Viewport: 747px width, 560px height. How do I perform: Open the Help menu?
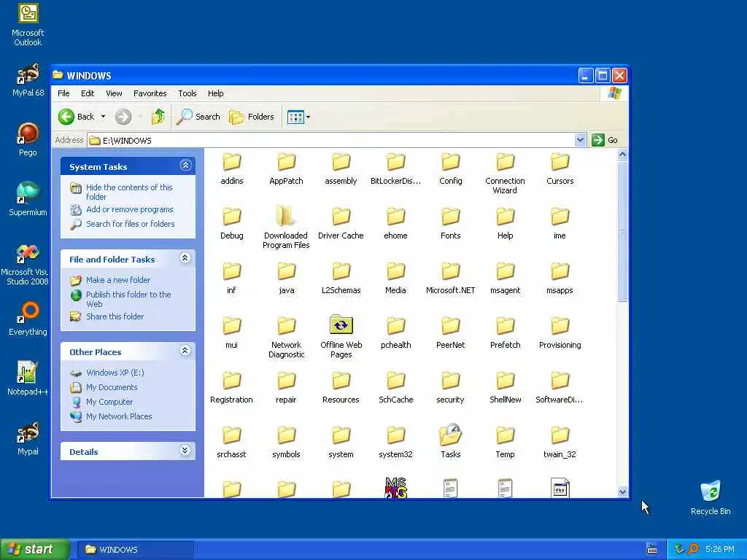pos(215,93)
